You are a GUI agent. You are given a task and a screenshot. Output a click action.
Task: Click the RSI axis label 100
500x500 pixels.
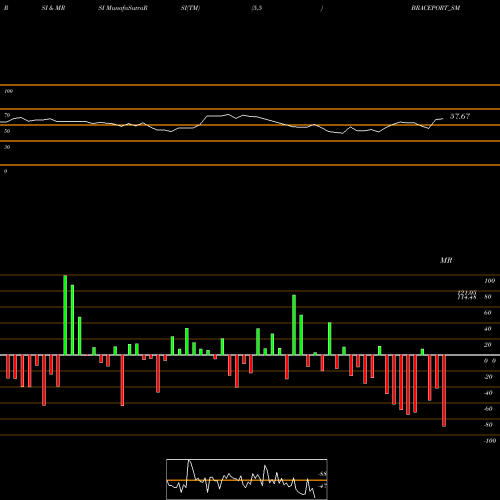click(8, 91)
